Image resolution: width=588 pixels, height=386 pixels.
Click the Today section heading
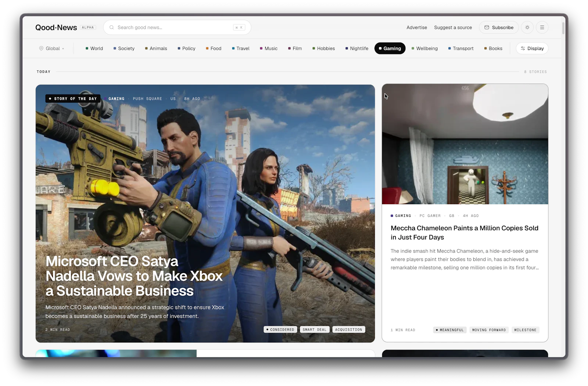pyautogui.click(x=43, y=72)
